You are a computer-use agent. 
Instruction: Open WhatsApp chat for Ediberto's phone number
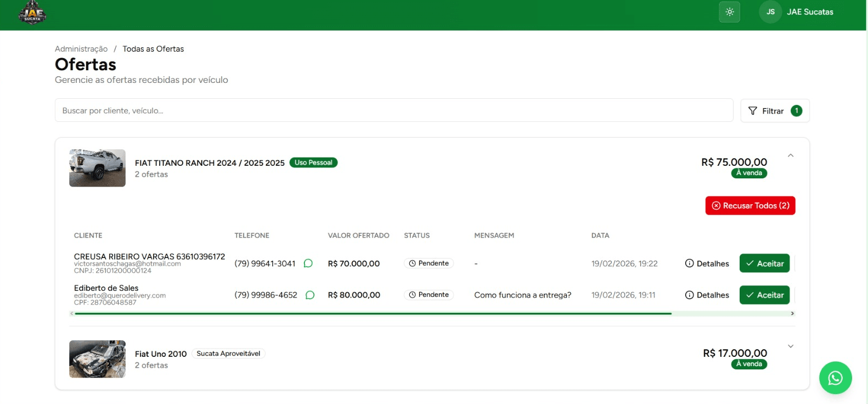click(310, 295)
